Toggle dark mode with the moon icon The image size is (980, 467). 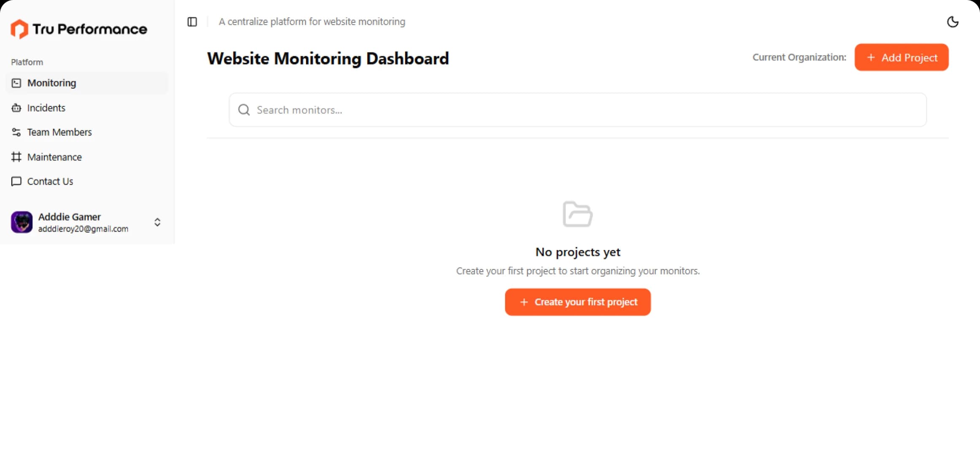[x=953, y=22]
